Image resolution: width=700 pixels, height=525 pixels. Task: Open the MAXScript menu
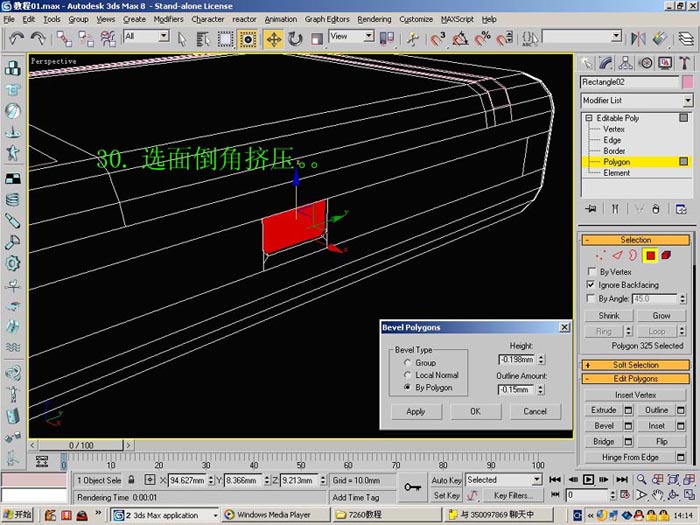[457, 19]
